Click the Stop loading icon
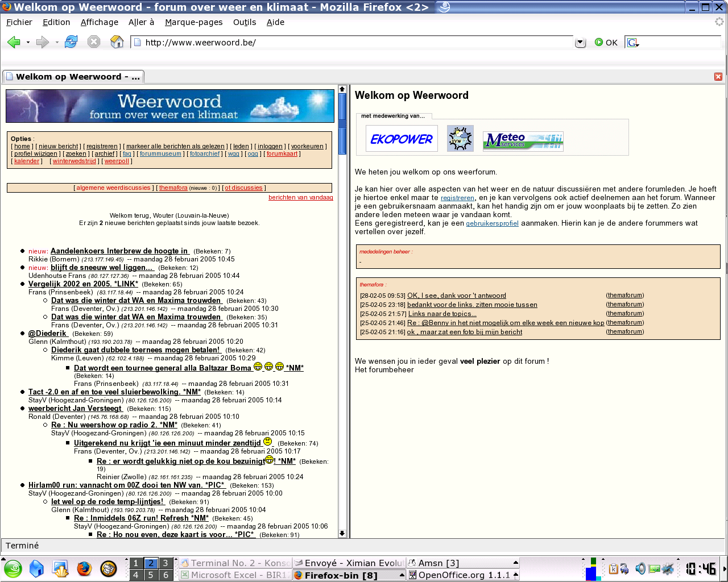 (94, 42)
